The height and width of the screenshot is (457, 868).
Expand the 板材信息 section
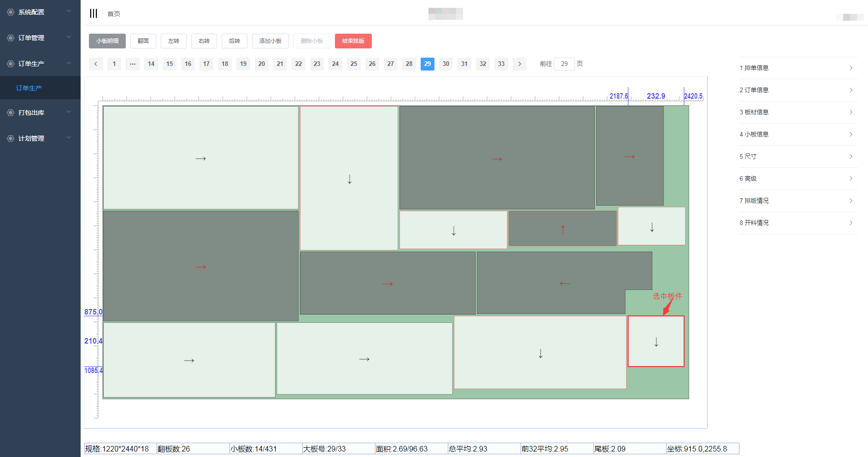(x=798, y=112)
